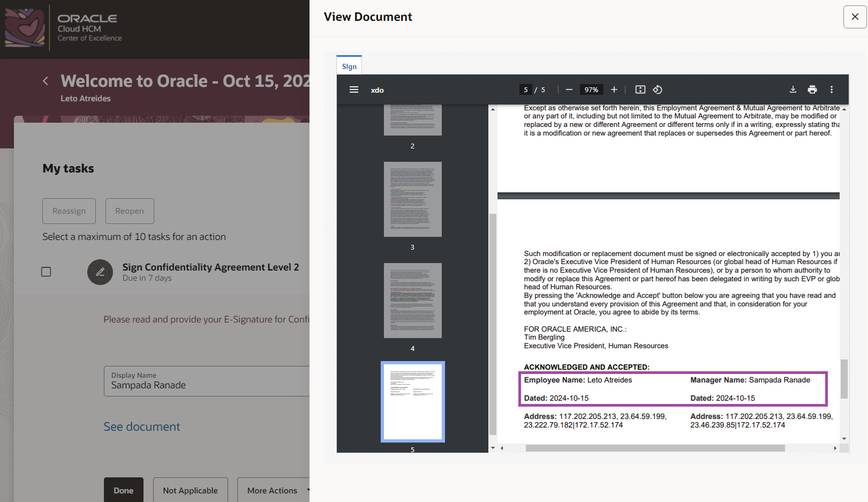Click the task pencil signature icon
This screenshot has width=868, height=502.
100,272
